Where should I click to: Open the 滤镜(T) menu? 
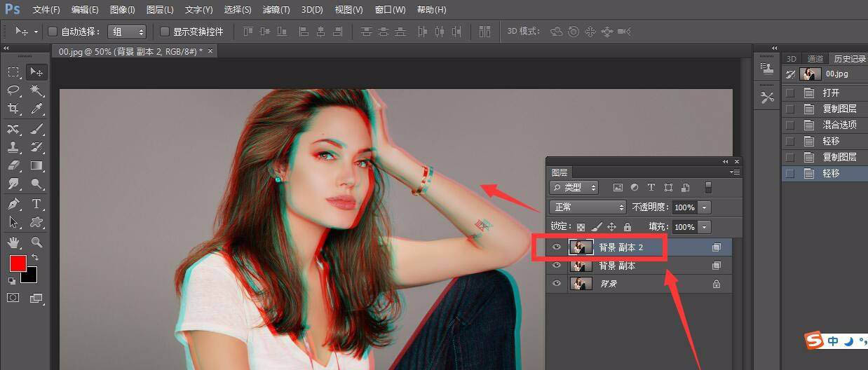click(276, 10)
